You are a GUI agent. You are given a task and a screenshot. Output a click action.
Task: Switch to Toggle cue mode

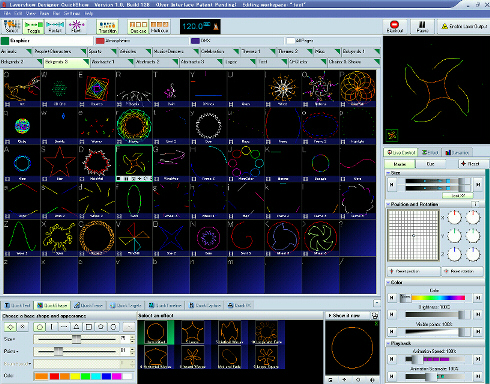(x=33, y=26)
